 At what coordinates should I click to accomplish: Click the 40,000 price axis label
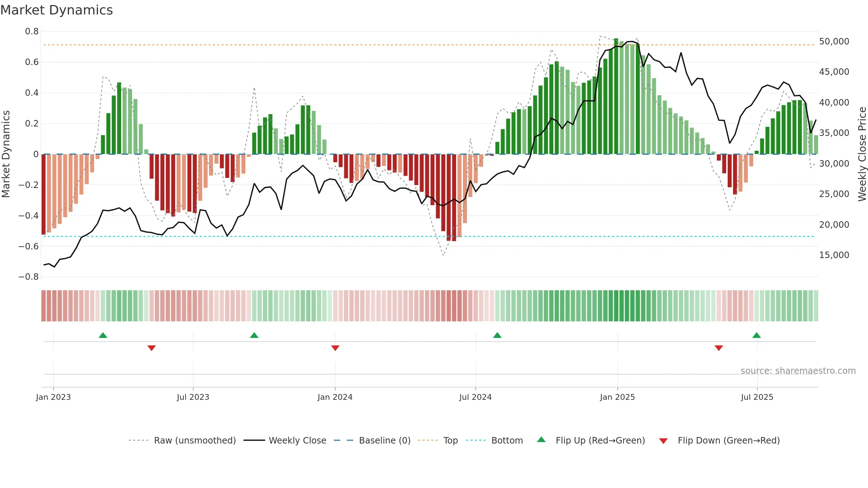(x=834, y=102)
